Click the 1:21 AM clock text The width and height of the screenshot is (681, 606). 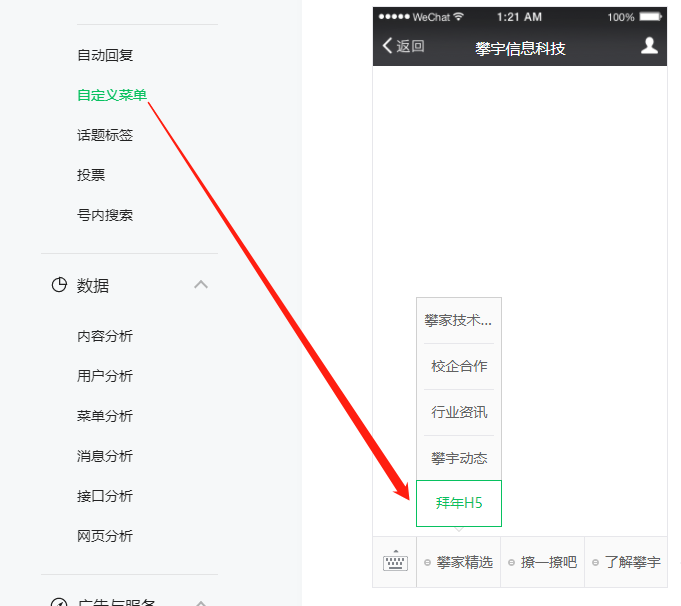pyautogui.click(x=519, y=17)
